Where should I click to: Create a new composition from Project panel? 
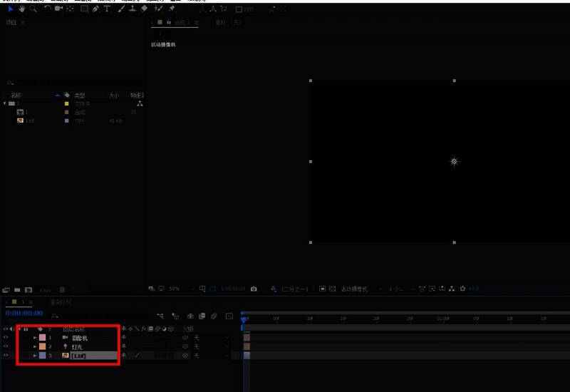(x=28, y=290)
